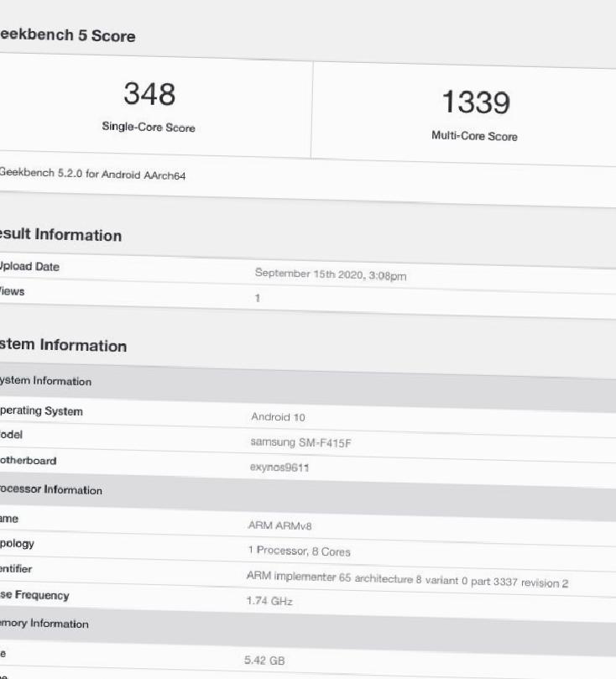This screenshot has height=679, width=616.
Task: Select the 5.42 GB memory value
Action: click(264, 661)
